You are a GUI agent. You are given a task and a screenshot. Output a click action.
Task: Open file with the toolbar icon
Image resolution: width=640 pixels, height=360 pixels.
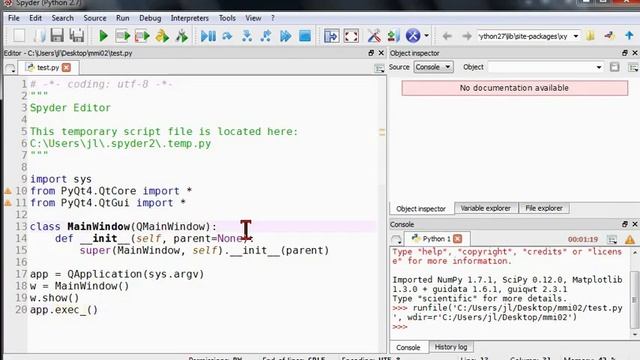[x=39, y=36]
